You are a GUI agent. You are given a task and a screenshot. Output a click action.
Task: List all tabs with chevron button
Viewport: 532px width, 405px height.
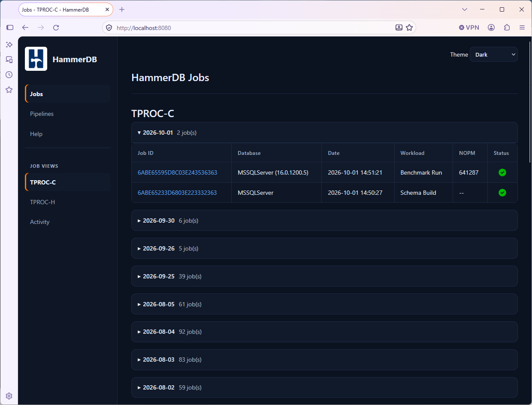coord(464,9)
